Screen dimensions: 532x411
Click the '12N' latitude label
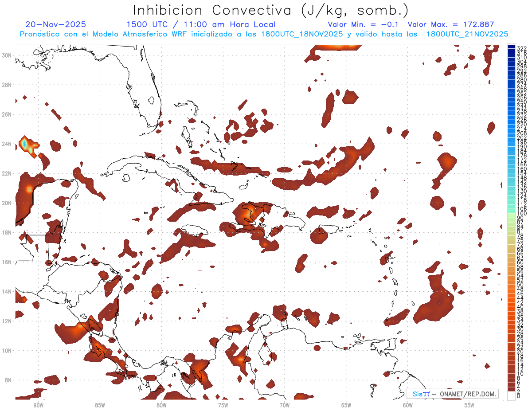click(7, 321)
